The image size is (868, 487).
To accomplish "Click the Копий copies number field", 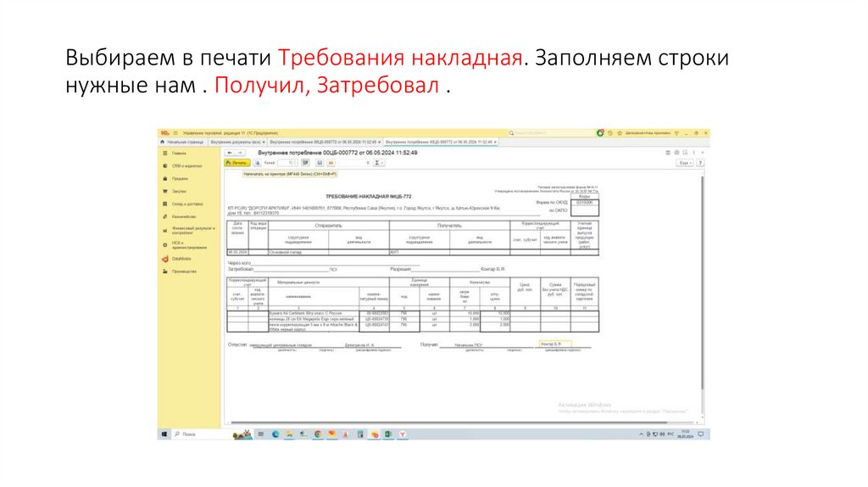I will point(286,163).
